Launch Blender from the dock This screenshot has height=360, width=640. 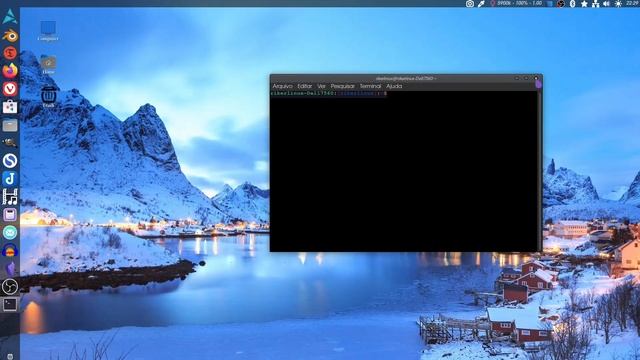(10, 36)
